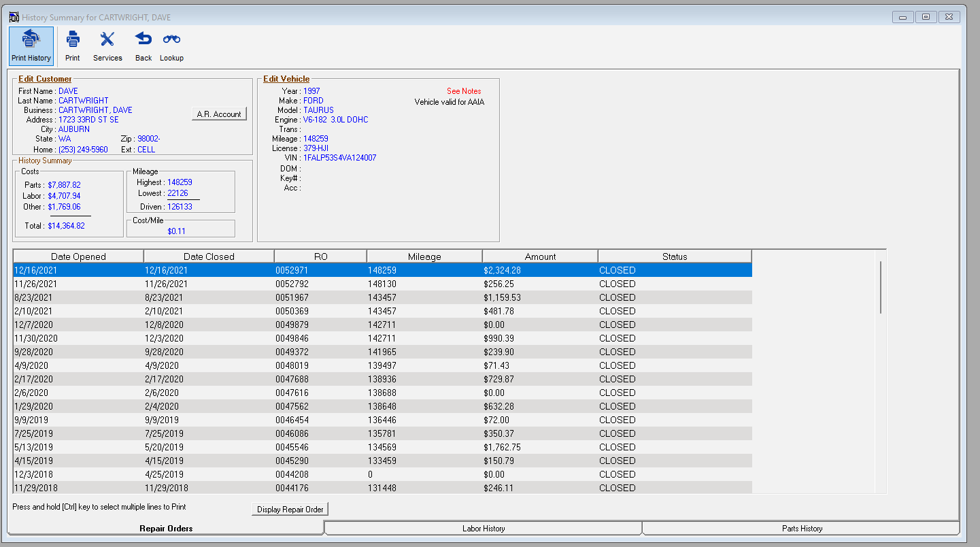Click the repair order list scrollbar thumb
980x547 pixels.
click(881, 286)
